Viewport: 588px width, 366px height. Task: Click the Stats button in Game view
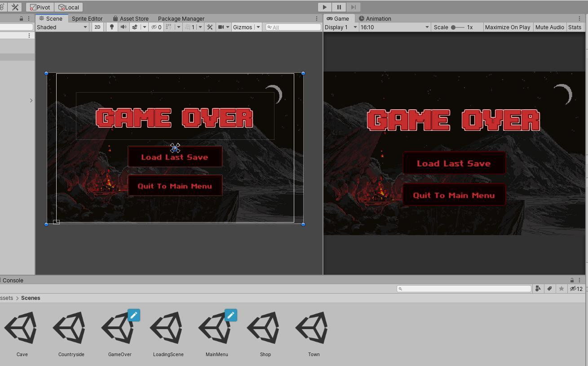575,27
